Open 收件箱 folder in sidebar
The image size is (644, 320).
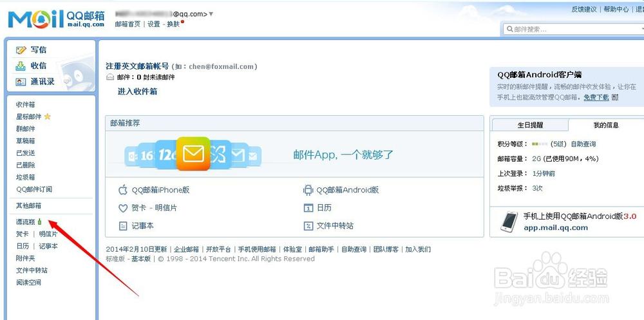coord(26,105)
